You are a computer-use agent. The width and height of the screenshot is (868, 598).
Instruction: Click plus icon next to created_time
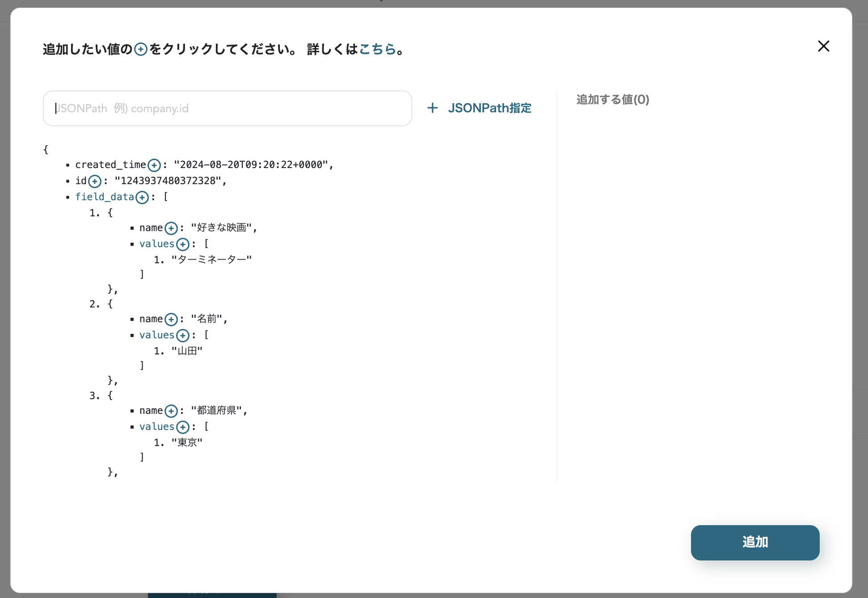click(x=154, y=165)
